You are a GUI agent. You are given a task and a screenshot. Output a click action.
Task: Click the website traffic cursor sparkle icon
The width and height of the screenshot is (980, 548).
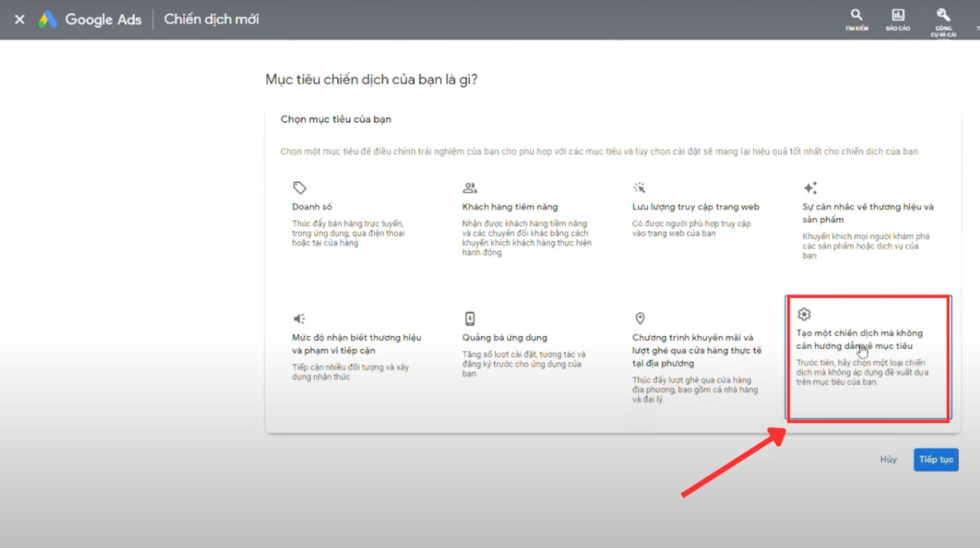pos(640,188)
